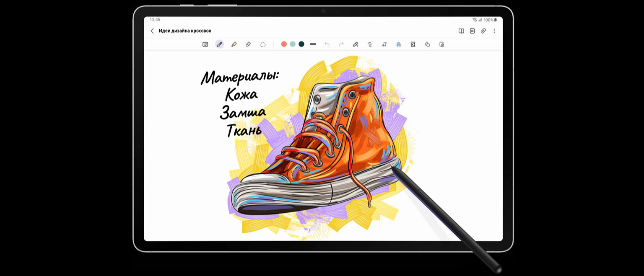Select the Highlighter tool
644x276 pixels.
(234, 44)
